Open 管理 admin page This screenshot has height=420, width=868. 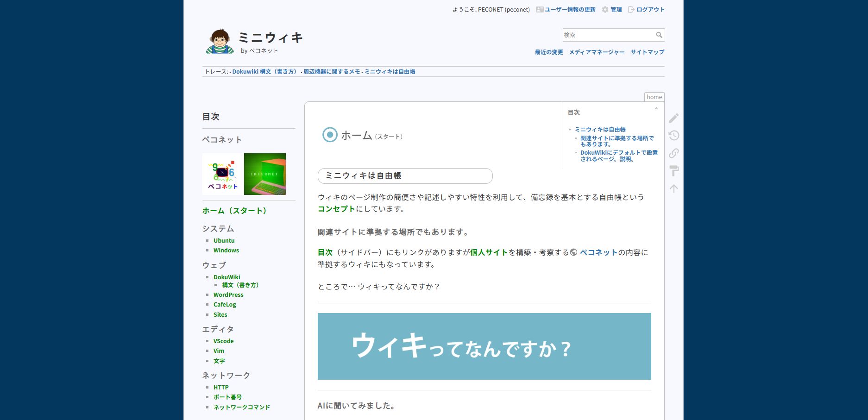616,10
